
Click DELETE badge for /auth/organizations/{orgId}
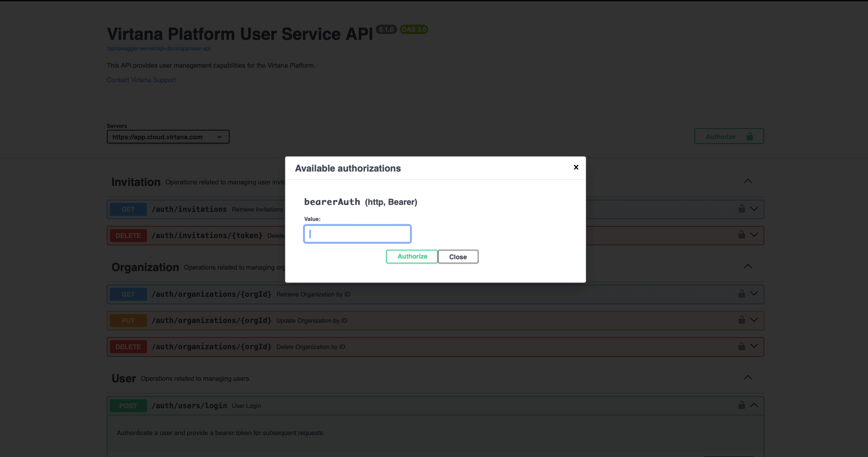[128, 347]
